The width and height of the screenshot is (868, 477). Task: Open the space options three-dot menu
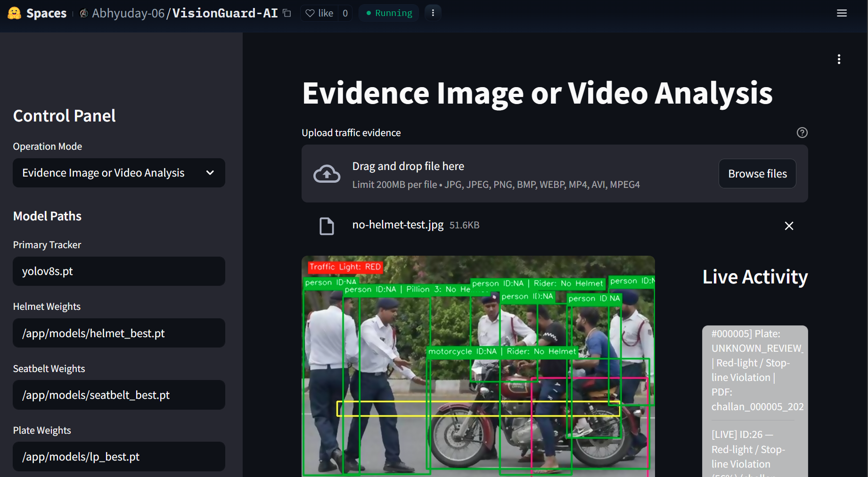tap(433, 13)
